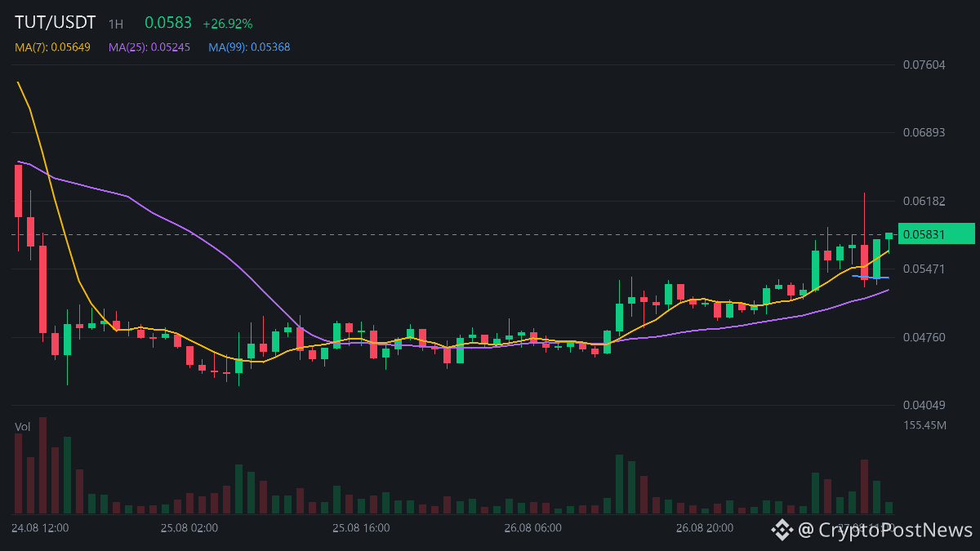Click the 25.08 16:00 time label
This screenshot has width=980, height=551.
pyautogui.click(x=361, y=528)
